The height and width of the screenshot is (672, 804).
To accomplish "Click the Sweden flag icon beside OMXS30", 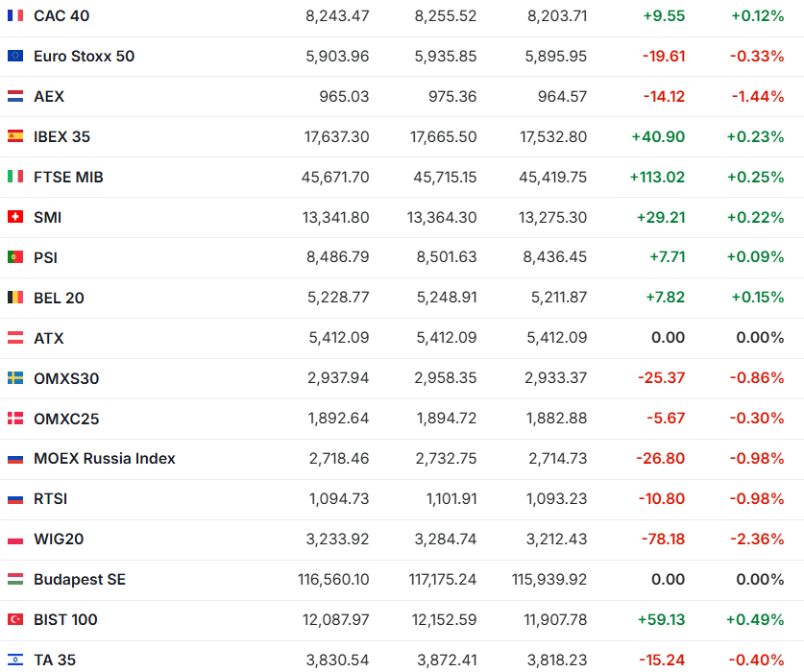I will coord(15,378).
